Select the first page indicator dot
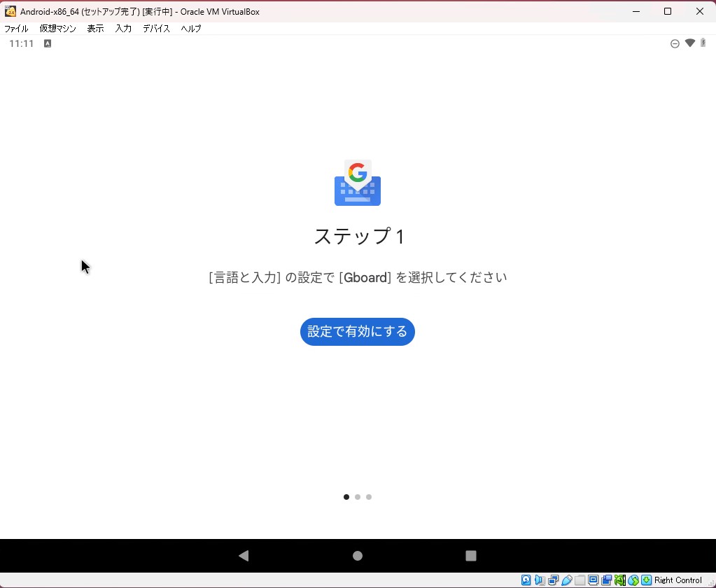Screen dimensions: 716x588 click(x=346, y=497)
